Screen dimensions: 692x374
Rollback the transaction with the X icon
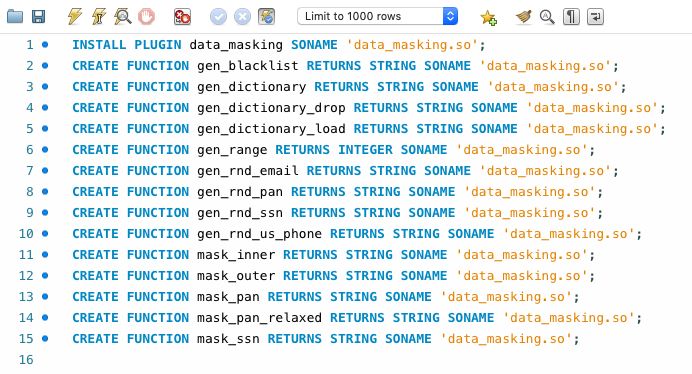[x=242, y=17]
